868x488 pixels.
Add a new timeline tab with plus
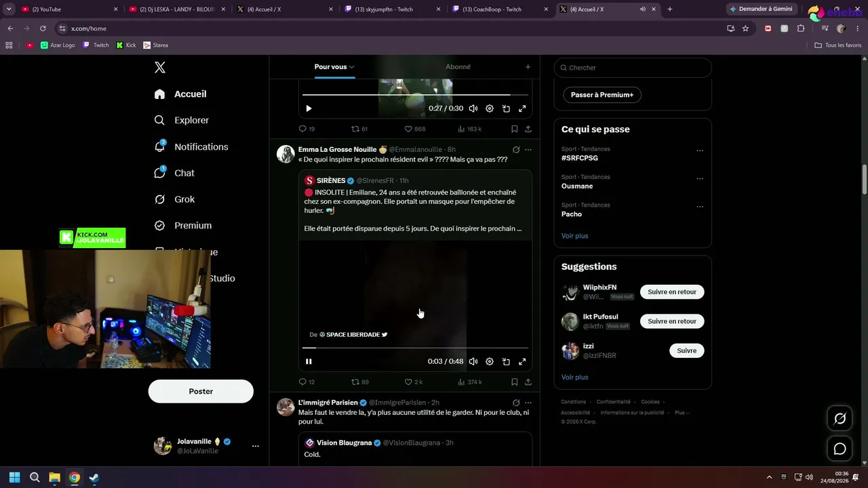tap(528, 67)
